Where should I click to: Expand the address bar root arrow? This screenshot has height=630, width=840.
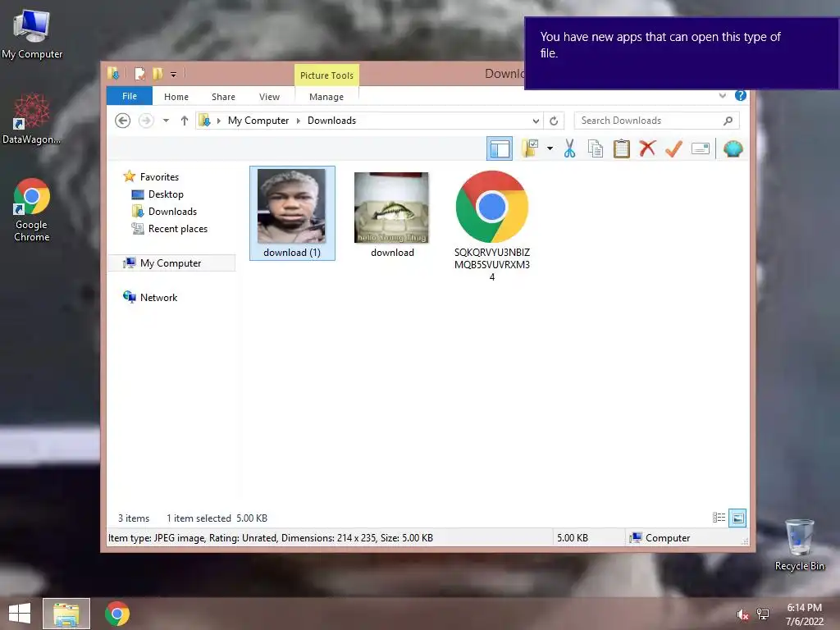click(x=218, y=121)
